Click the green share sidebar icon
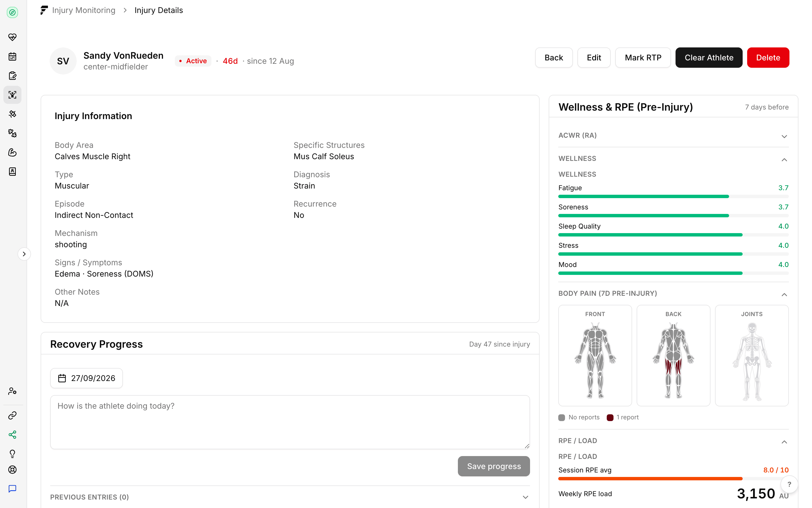Screen dimensions: 812x508 point(12,435)
